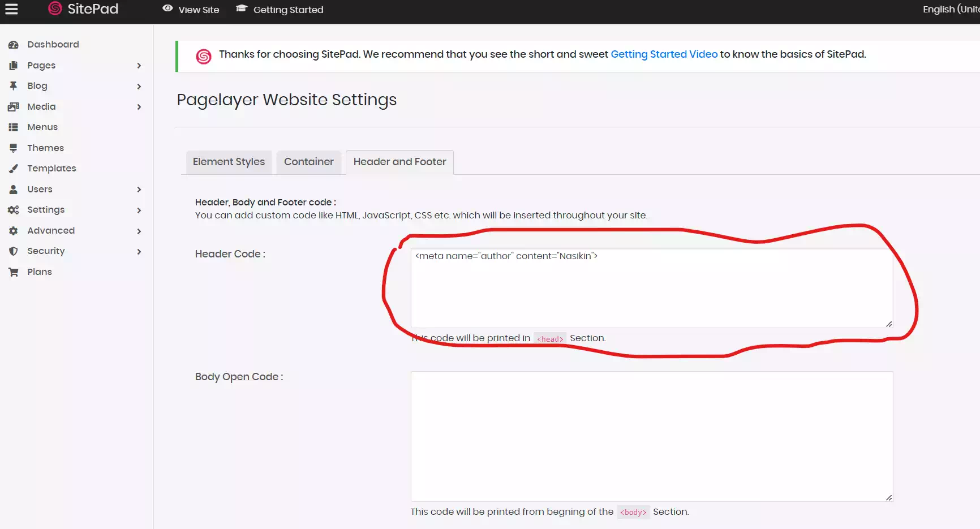This screenshot has height=529, width=980.
Task: Expand the Advanced submenu arrow
Action: point(139,231)
